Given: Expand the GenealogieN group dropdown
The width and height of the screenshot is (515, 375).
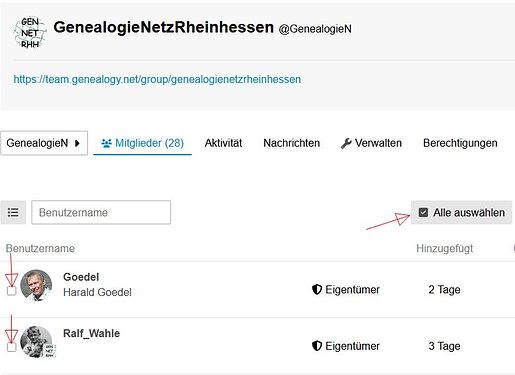Looking at the screenshot, I should (x=44, y=143).
